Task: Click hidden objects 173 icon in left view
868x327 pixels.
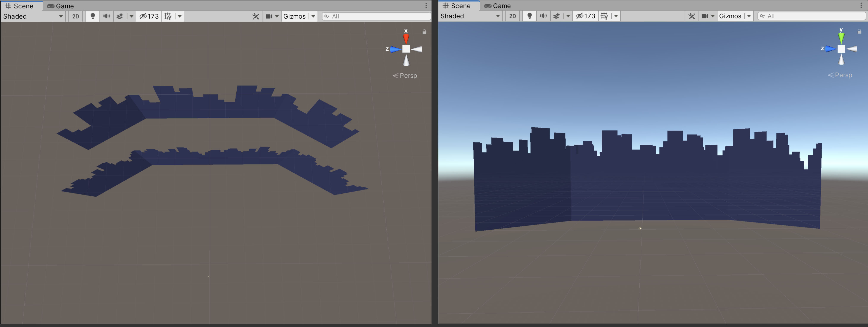Action: 149,16
